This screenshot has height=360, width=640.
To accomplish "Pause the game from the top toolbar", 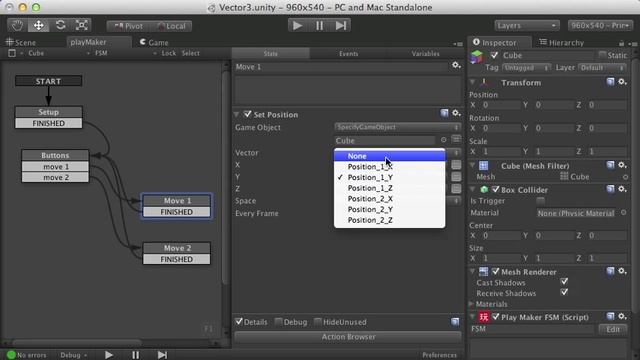I will coord(319,25).
